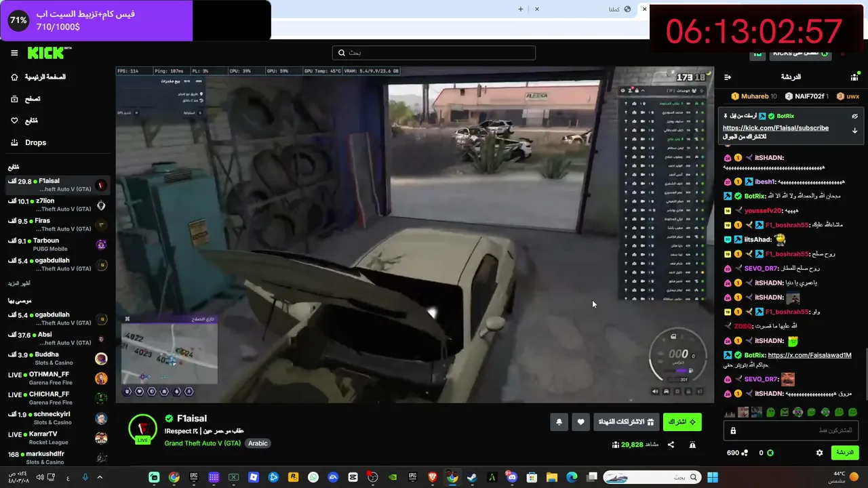
Task: Open the report stream icon
Action: point(692,445)
